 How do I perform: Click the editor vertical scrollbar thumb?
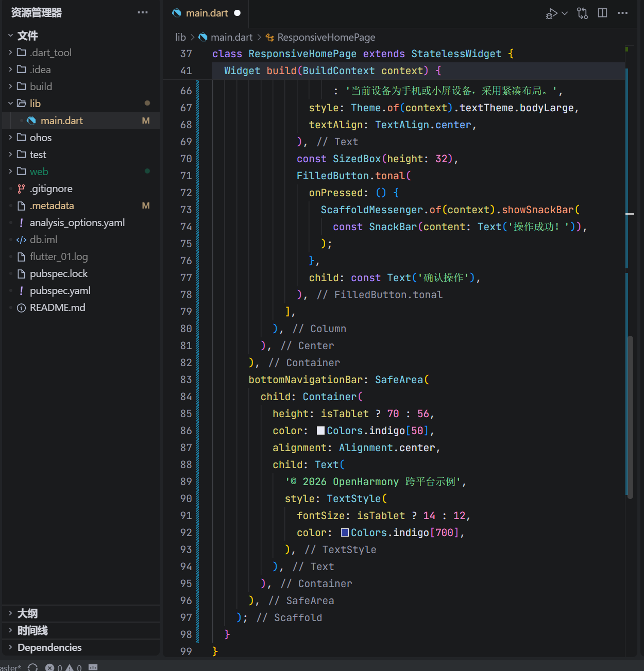pyautogui.click(x=630, y=417)
